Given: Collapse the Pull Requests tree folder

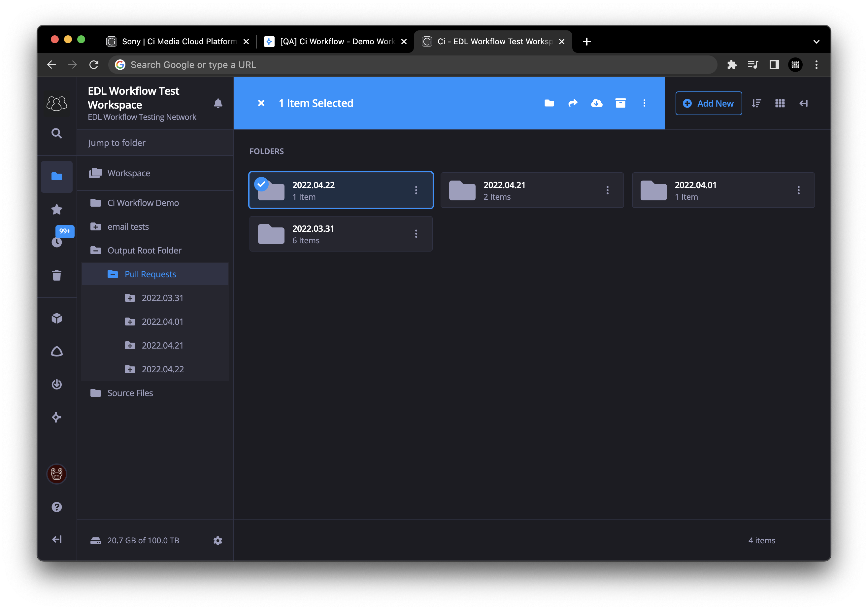Looking at the screenshot, I should (x=113, y=274).
